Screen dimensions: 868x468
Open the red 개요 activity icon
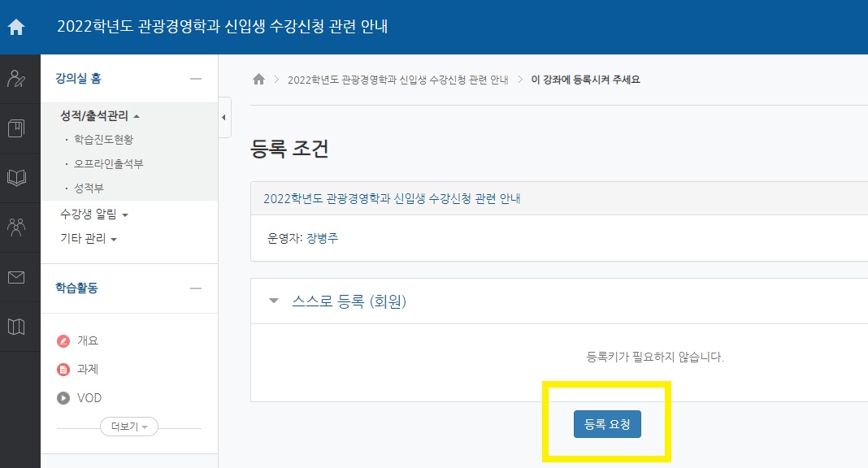click(x=63, y=340)
